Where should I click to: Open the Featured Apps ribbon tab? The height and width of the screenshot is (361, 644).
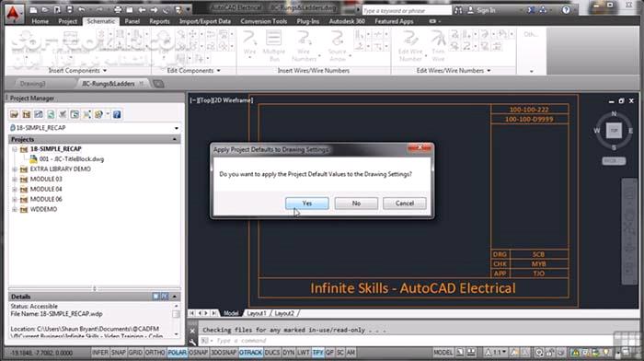(x=394, y=21)
